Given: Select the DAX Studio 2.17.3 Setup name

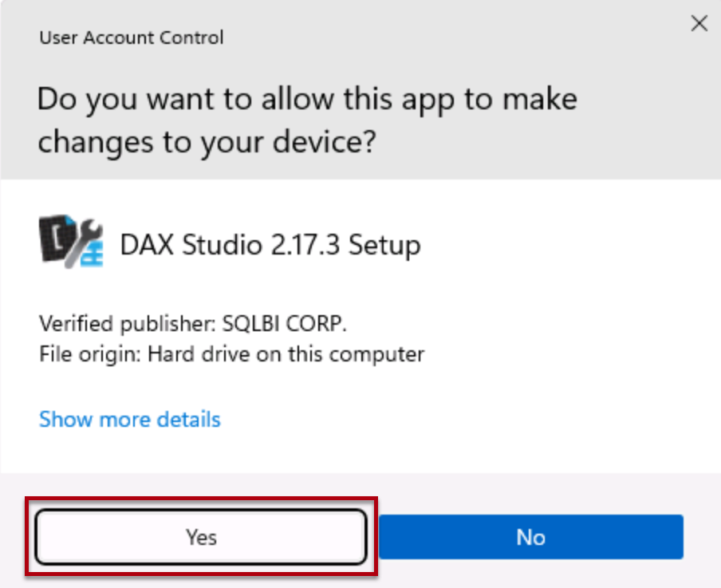Looking at the screenshot, I should [270, 244].
